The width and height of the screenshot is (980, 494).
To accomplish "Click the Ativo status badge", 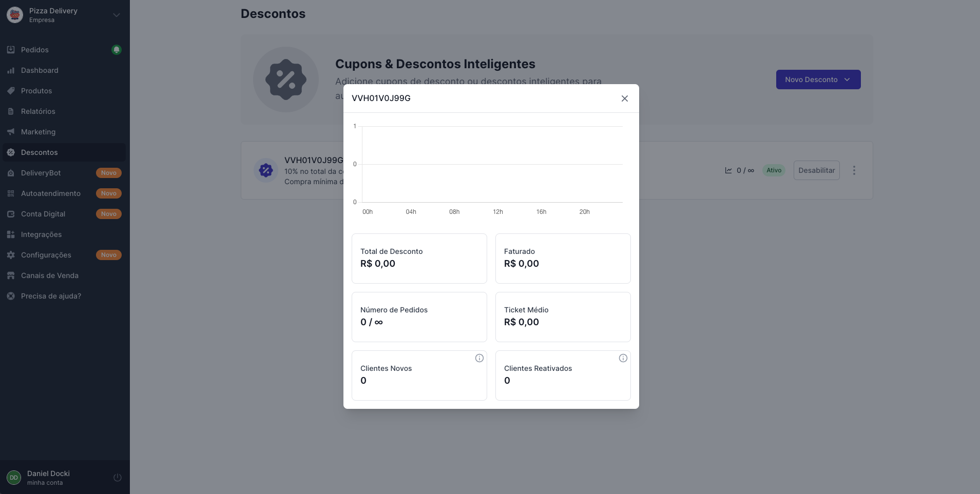I will point(774,170).
